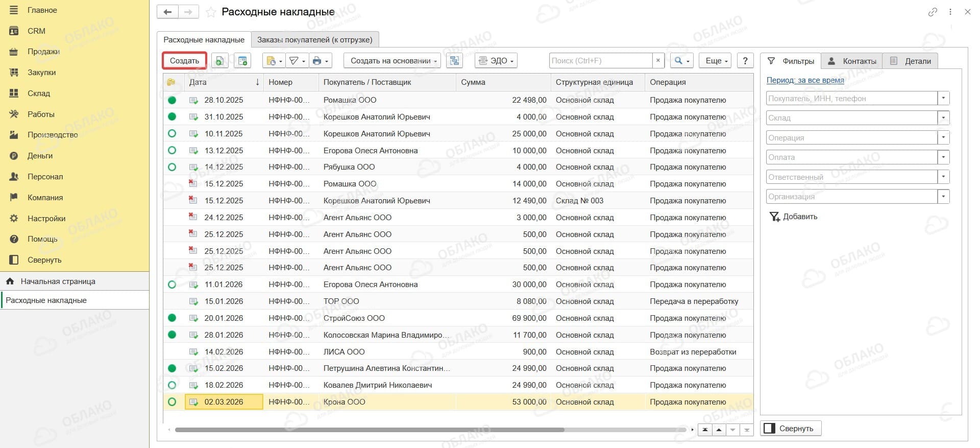Open the print dropdown button
The width and height of the screenshot is (980, 448).
[x=321, y=61]
